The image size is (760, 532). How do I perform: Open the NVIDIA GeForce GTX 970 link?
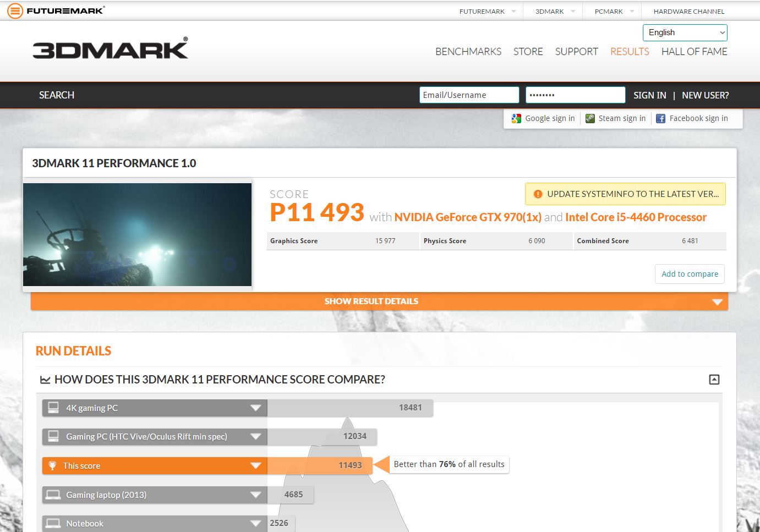point(468,217)
